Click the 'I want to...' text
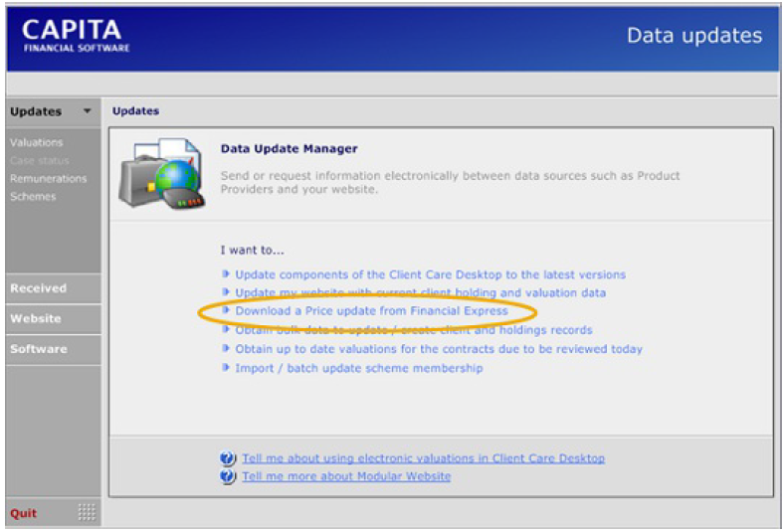Image resolution: width=784 pixels, height=532 pixels. [252, 250]
